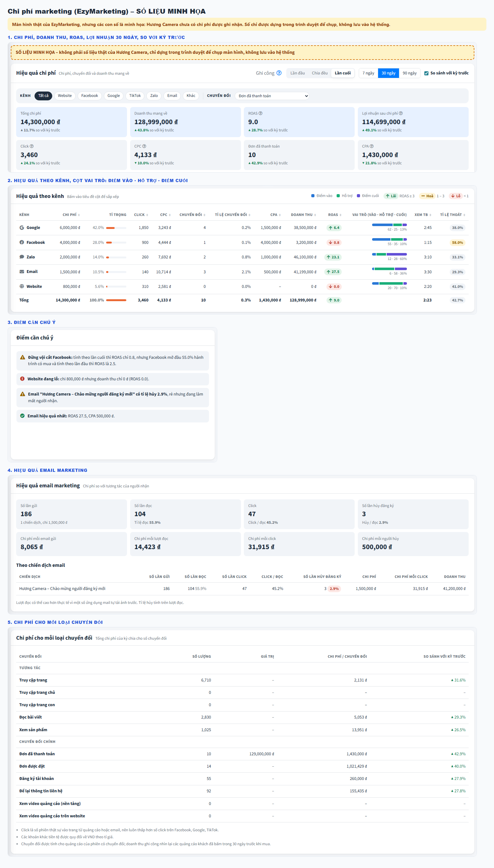Click the Facebook tỉ trọng progress bar
Image resolution: width=494 pixels, height=868 pixels.
pyautogui.click(x=116, y=243)
